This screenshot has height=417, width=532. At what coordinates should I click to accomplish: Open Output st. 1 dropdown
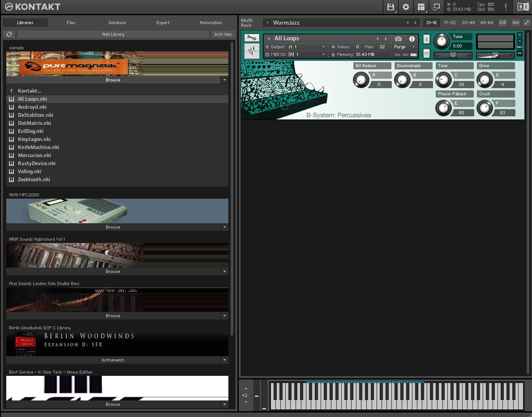[x=323, y=47]
